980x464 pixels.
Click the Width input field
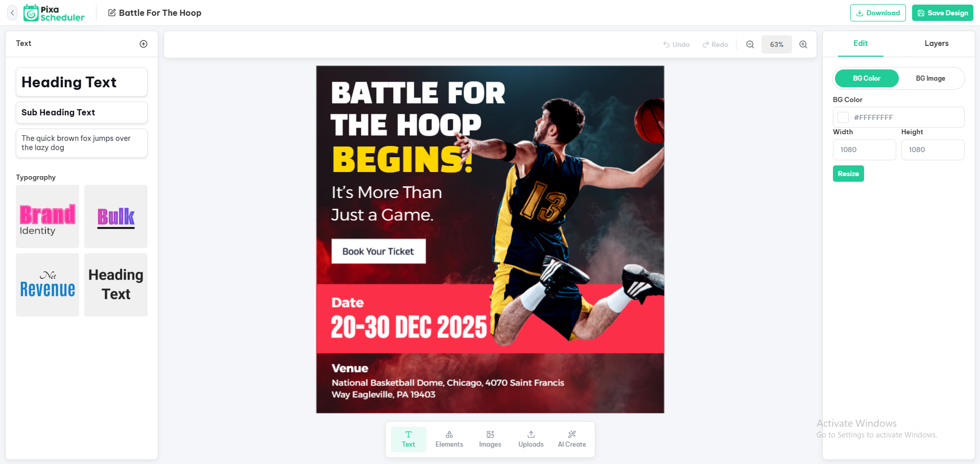pyautogui.click(x=864, y=150)
